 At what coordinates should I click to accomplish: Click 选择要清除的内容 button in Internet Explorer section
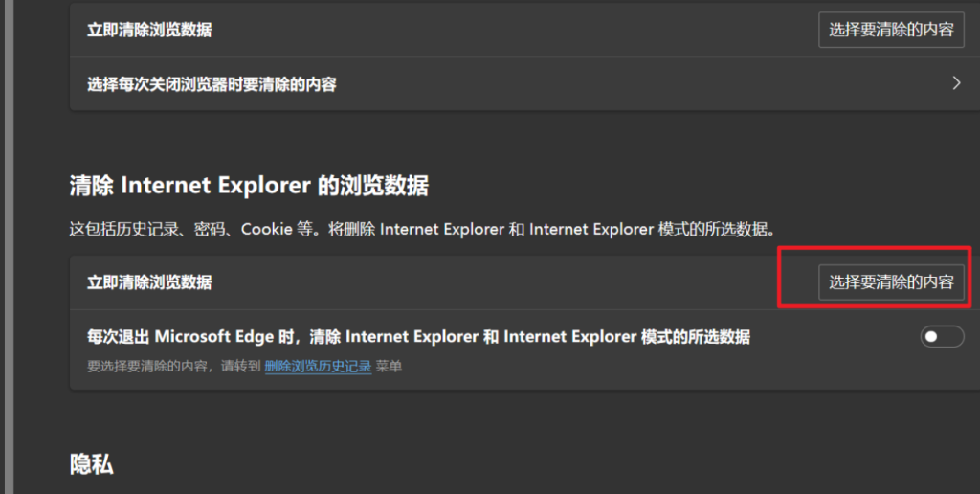pyautogui.click(x=891, y=282)
